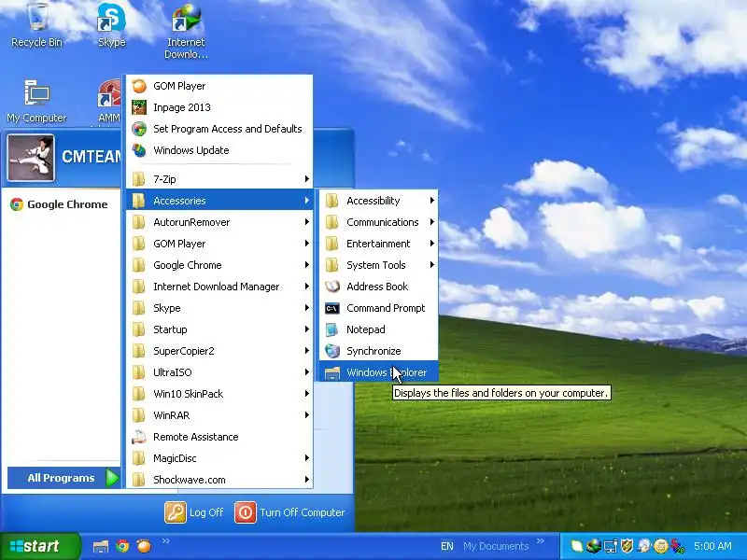Select Inpage 2013 entry text
This screenshot has height=560, width=747.
tap(182, 107)
